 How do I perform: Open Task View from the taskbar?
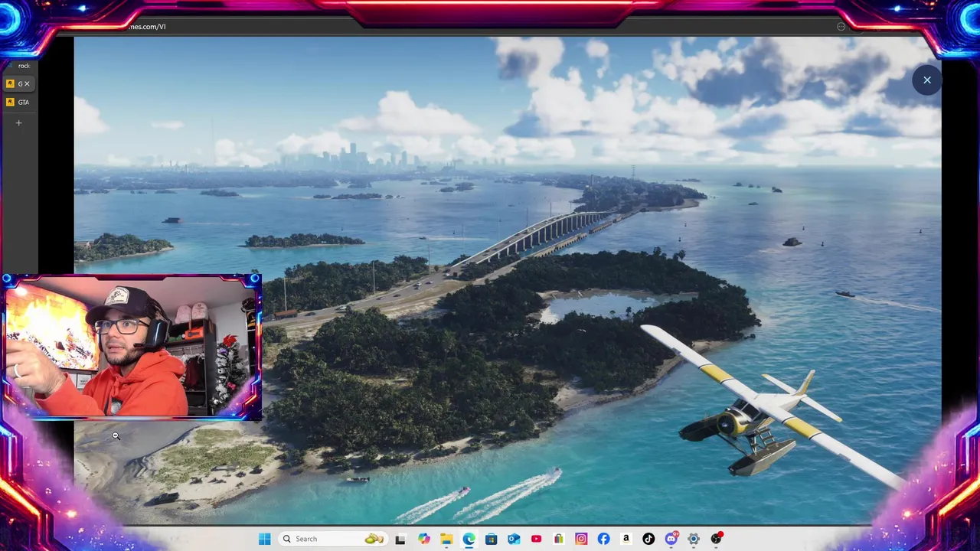point(400,539)
